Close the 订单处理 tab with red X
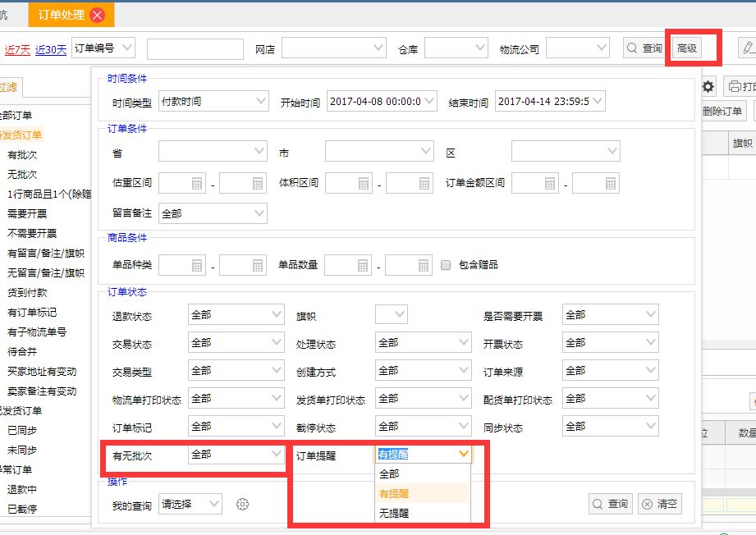756x535 pixels. (x=98, y=15)
